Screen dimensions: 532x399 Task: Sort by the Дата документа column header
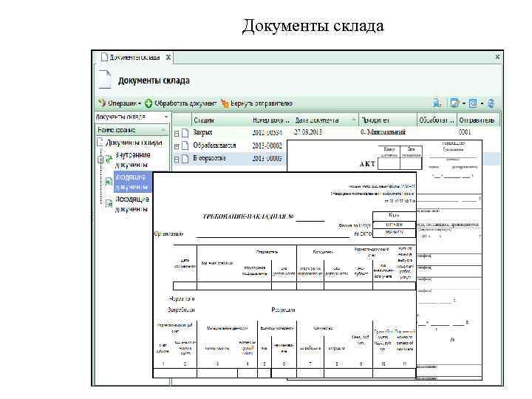(x=325, y=120)
